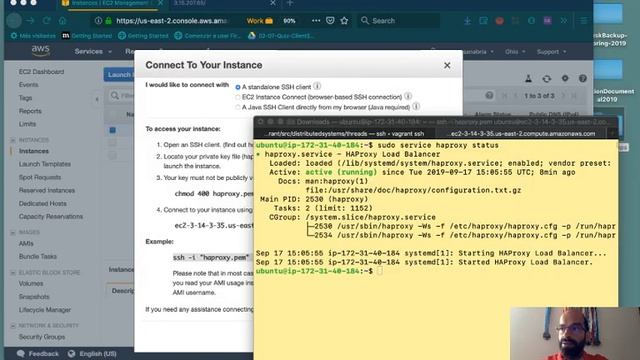Open Volumes in the sidebar
640x360 pixels.
[31, 284]
